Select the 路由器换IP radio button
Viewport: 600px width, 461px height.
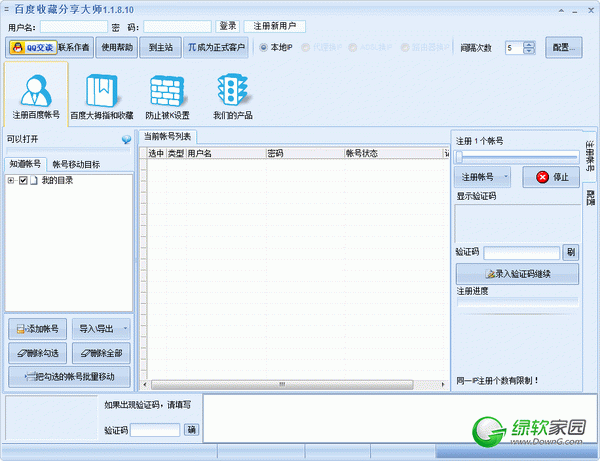pyautogui.click(x=405, y=47)
